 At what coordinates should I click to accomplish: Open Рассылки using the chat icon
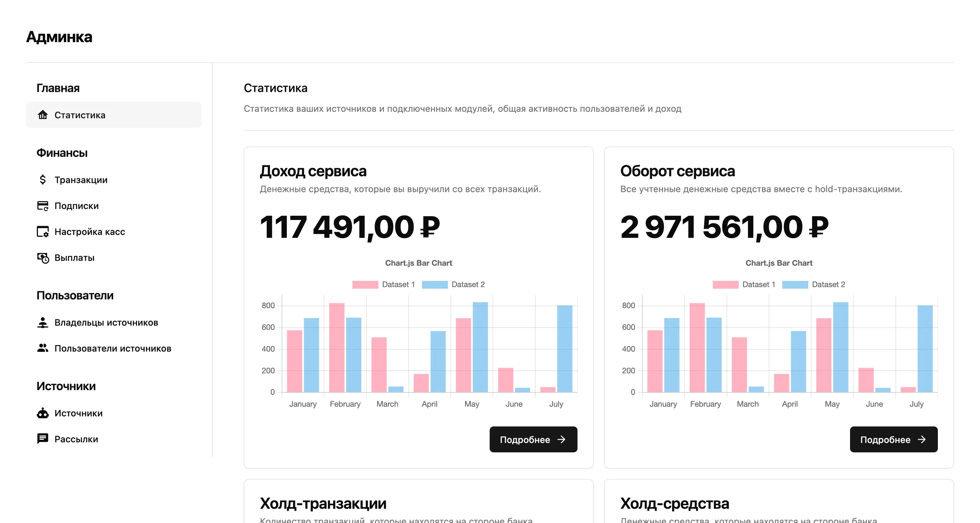pyautogui.click(x=42, y=439)
